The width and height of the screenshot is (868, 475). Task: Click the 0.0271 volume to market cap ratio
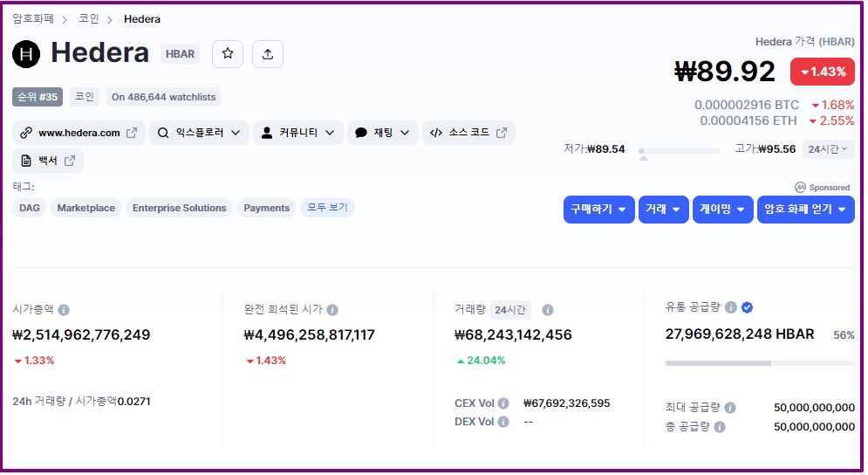tap(133, 402)
